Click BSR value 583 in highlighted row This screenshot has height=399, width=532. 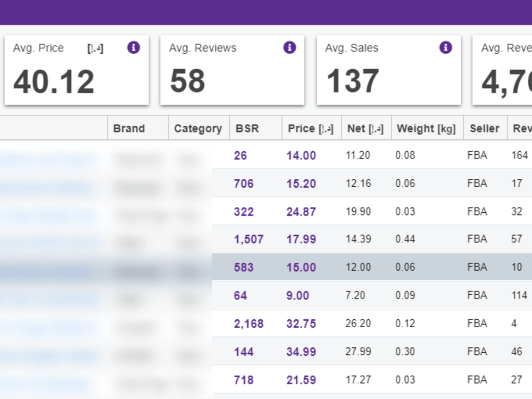pos(244,267)
